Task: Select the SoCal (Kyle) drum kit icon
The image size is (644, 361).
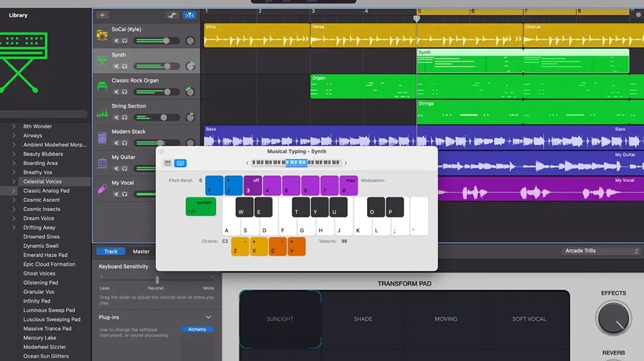Action: (x=102, y=36)
